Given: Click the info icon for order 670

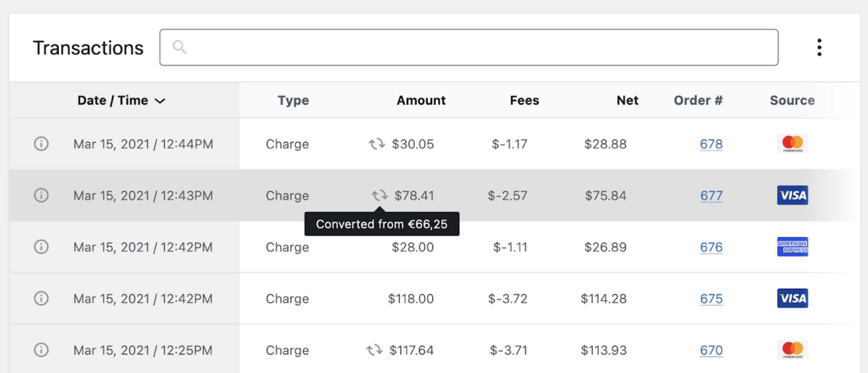Looking at the screenshot, I should coord(41,350).
